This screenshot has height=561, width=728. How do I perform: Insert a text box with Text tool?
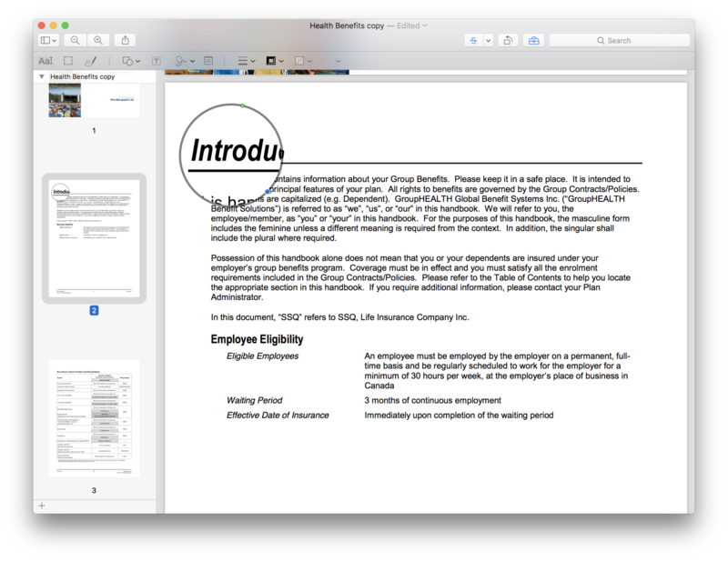[x=157, y=61]
